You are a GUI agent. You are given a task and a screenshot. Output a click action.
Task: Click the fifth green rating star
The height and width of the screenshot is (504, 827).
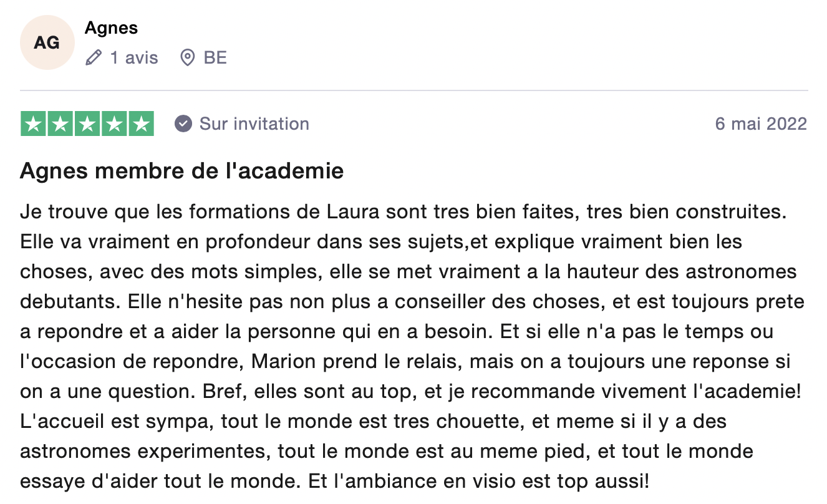(141, 124)
